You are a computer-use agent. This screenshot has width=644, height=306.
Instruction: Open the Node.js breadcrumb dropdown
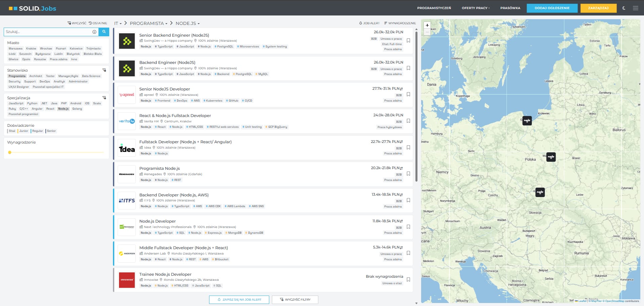[187, 24]
